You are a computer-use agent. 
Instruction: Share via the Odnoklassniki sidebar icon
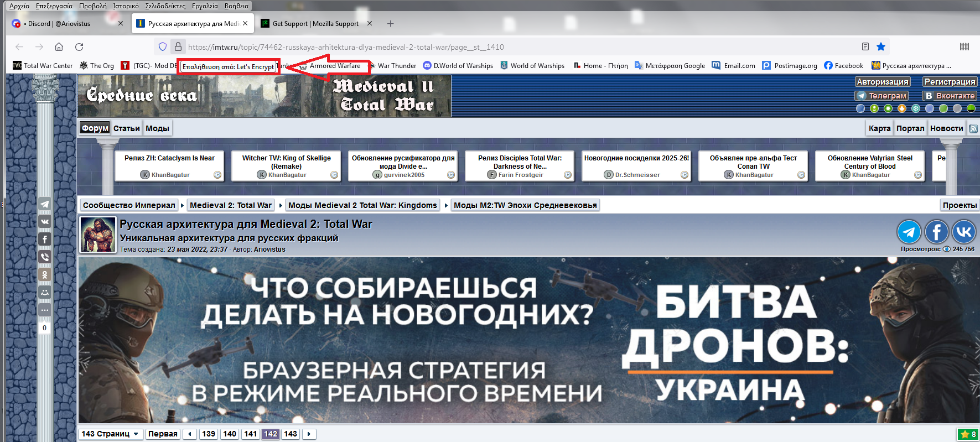pyautogui.click(x=45, y=274)
